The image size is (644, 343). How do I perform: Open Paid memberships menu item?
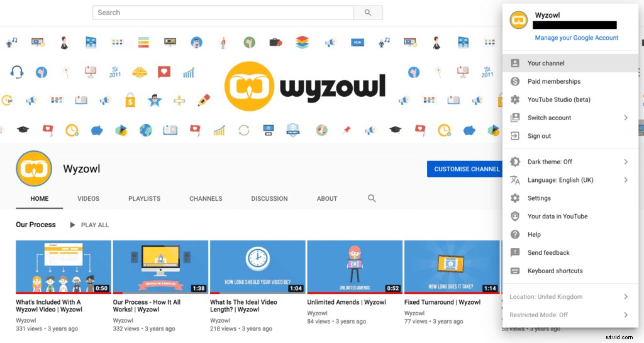click(x=570, y=81)
